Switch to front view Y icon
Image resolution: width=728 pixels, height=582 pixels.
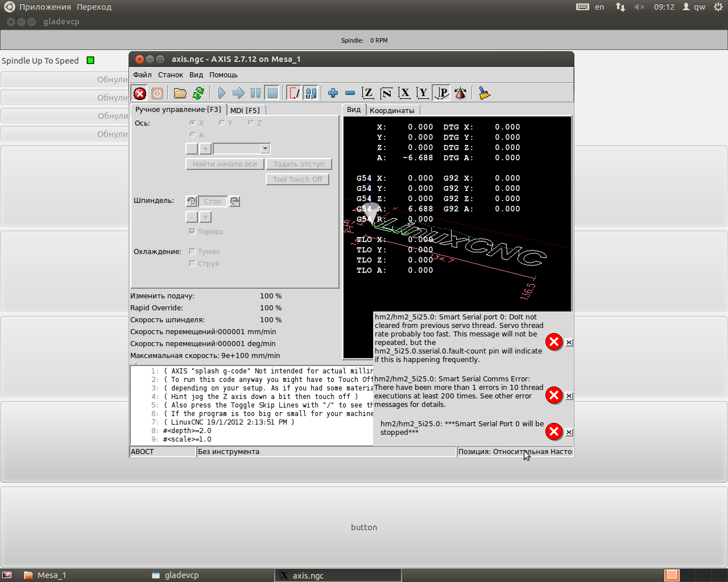click(x=423, y=93)
